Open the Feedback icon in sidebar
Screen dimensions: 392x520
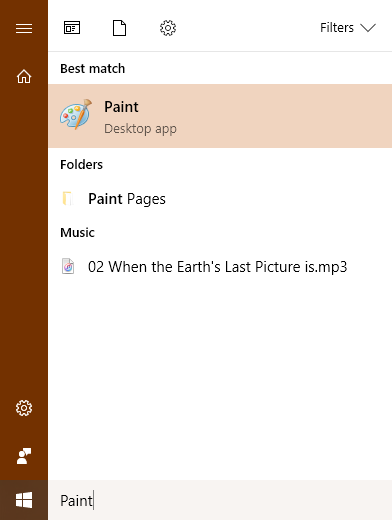click(24, 456)
